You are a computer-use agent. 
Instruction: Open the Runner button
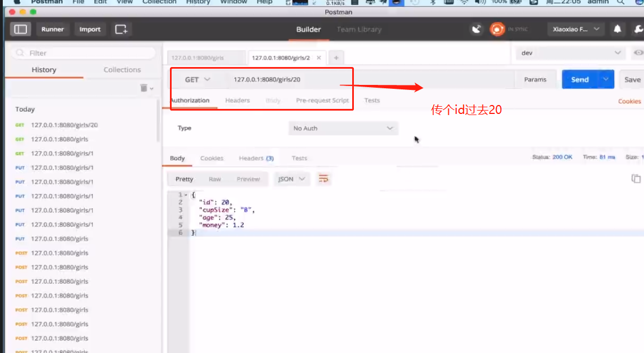click(x=53, y=29)
